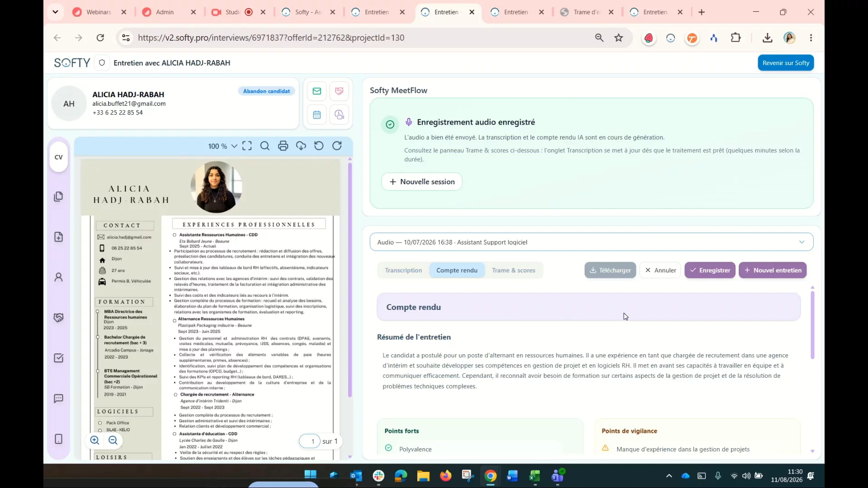Open the browser tab list chevron

tap(55, 12)
